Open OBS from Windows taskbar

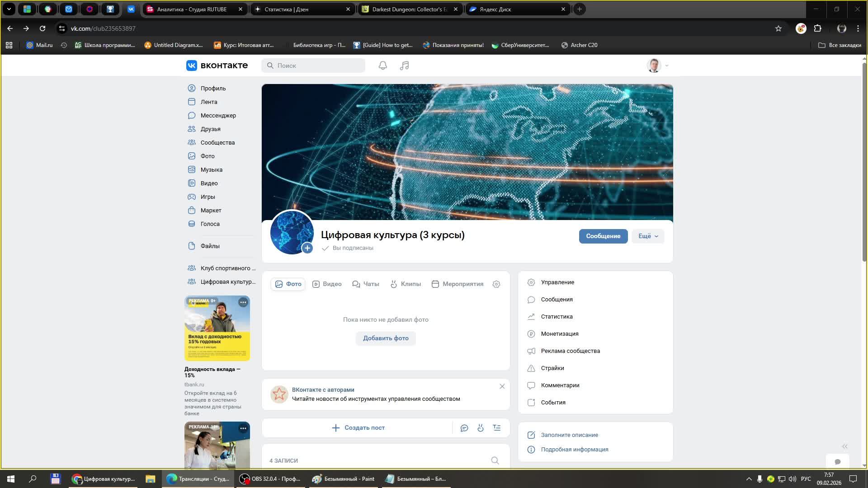270,479
